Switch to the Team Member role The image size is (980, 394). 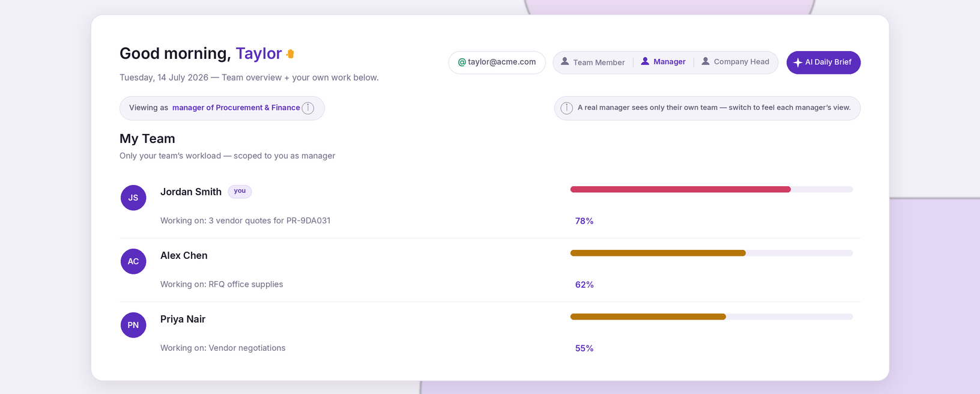(x=593, y=62)
